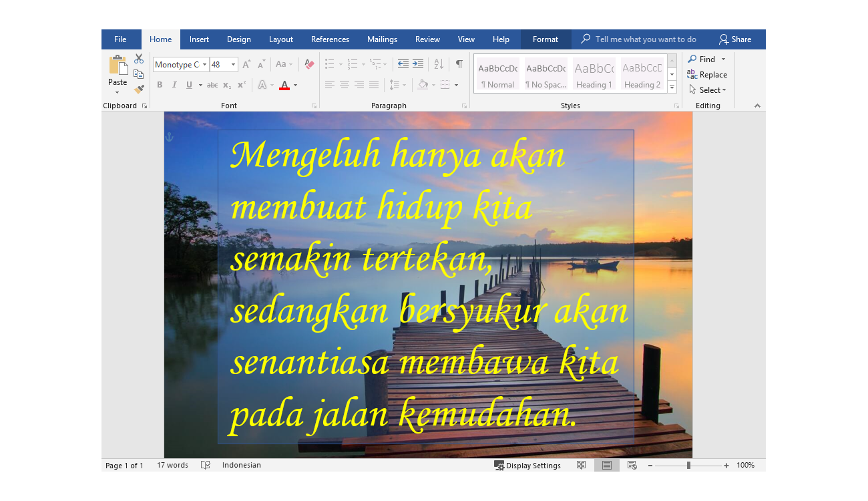Switch to Read Mode view
This screenshot has height=501, width=868.
pos(582,465)
